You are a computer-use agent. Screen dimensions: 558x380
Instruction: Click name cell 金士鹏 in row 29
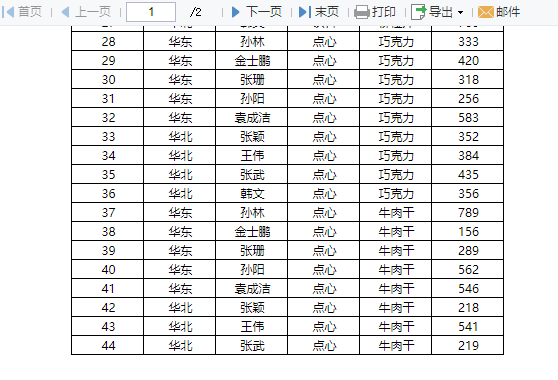pos(251,60)
